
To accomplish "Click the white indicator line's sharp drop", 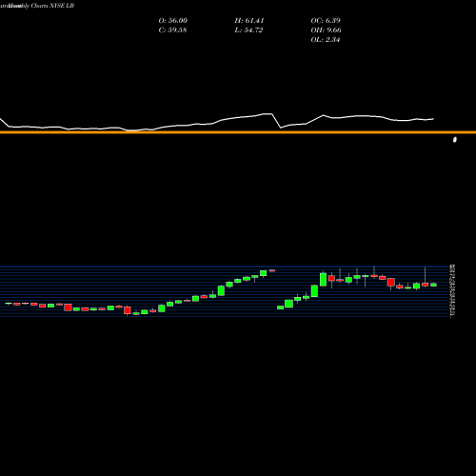I will [x=276, y=121].
